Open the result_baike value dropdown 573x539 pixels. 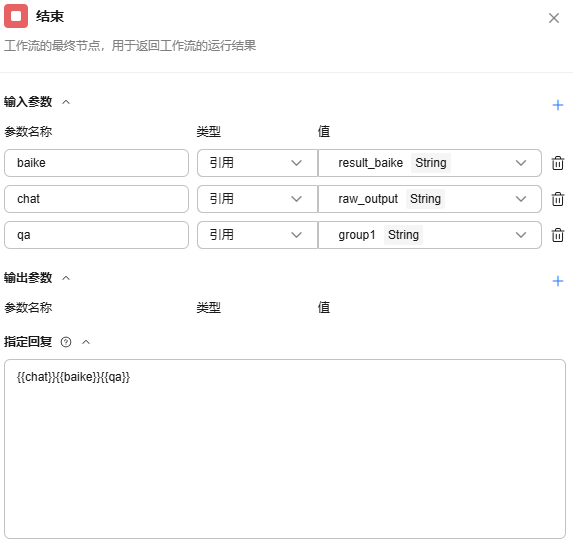(430, 163)
